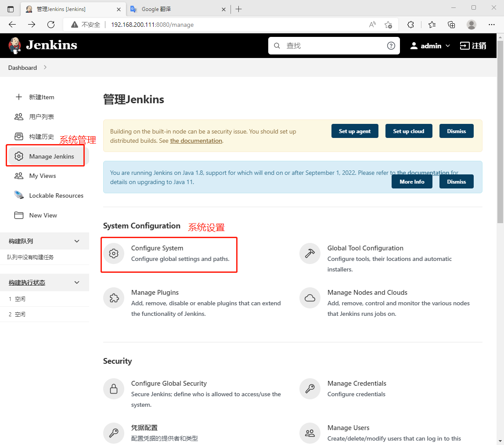504x445 pixels.
Task: Switch to the Google 翻译 tab
Action: click(x=177, y=9)
